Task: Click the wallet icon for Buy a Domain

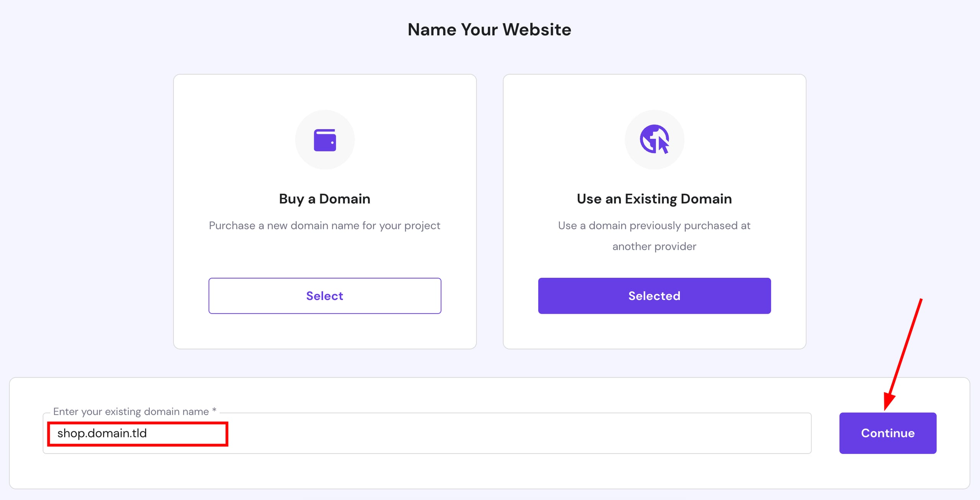Action: tap(325, 140)
